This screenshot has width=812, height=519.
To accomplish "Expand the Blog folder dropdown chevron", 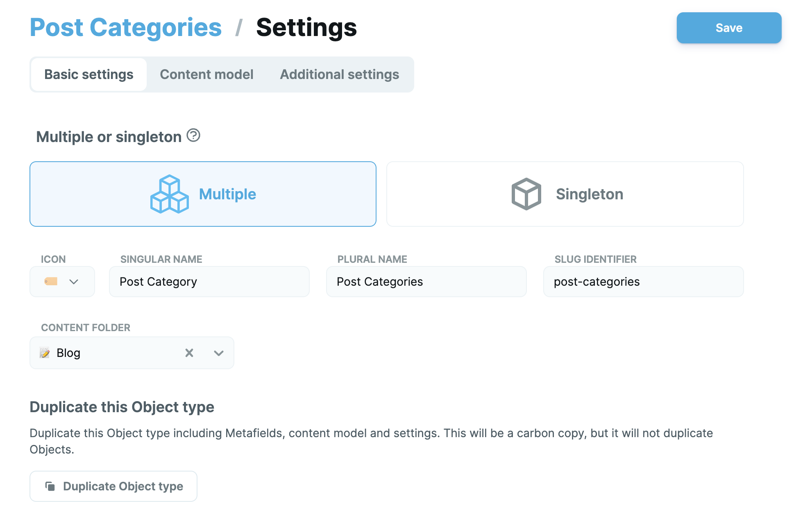I will coord(219,353).
